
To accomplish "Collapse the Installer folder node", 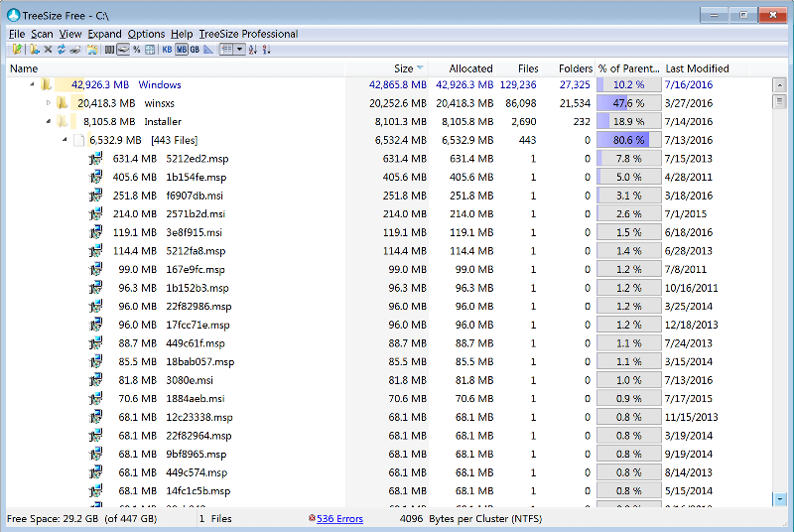I will (x=49, y=121).
